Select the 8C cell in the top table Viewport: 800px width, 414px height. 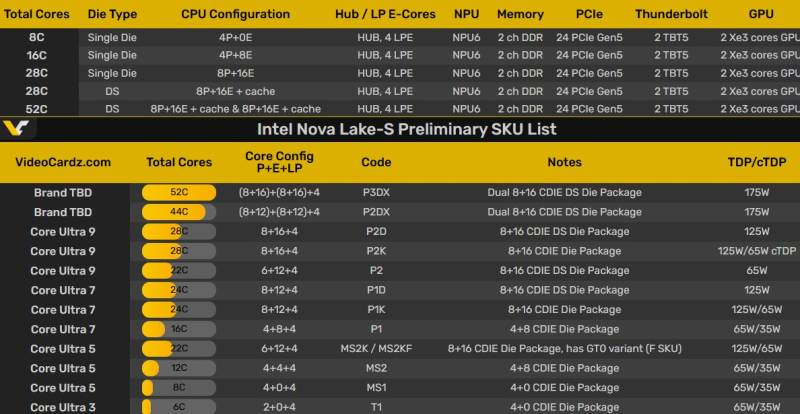37,37
